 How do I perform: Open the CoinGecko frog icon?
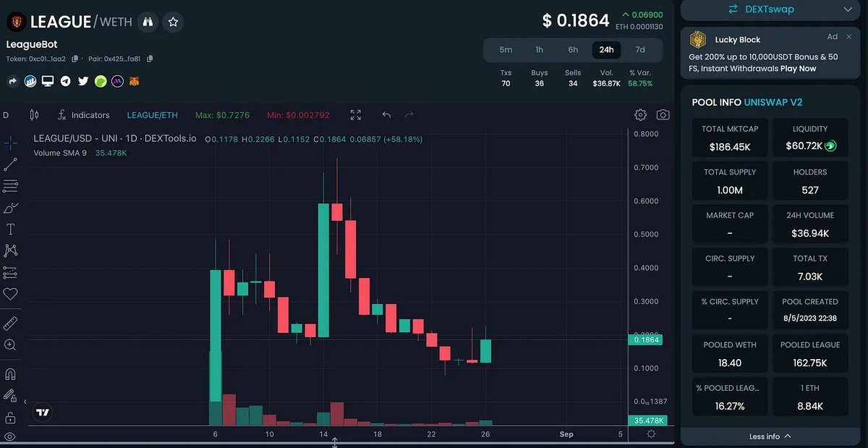pyautogui.click(x=101, y=82)
